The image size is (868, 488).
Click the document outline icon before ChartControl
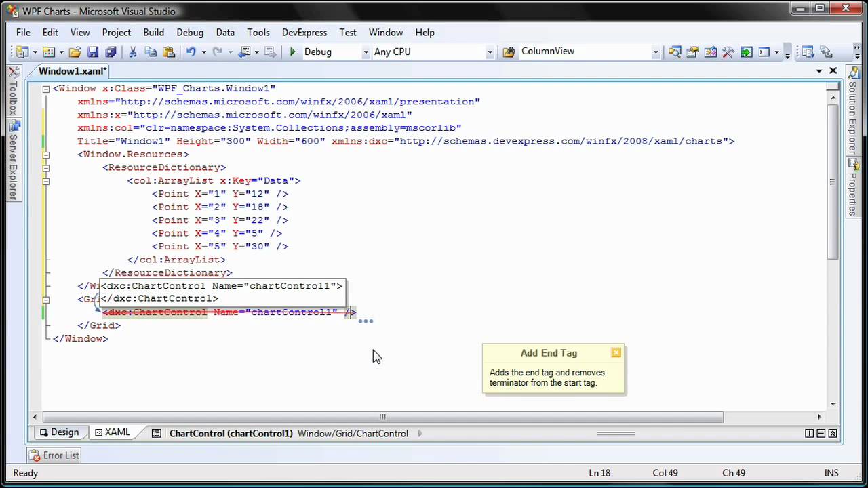click(157, 433)
